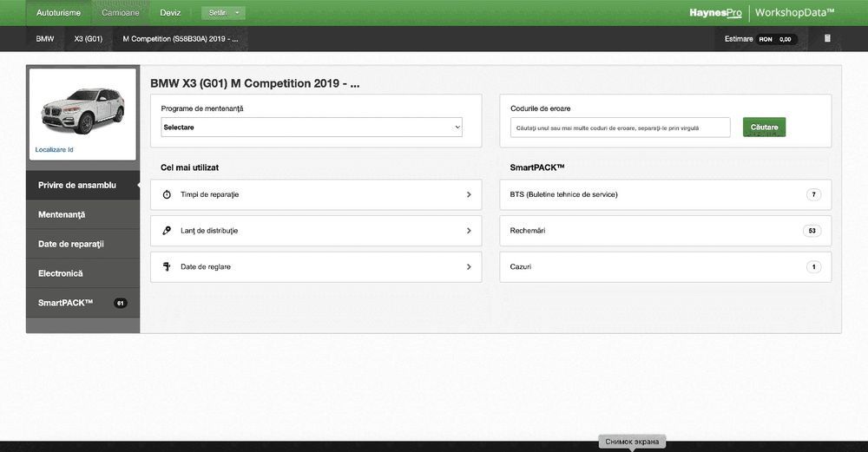Click the BMW breadcrumb
Screen dimensions: 868x452
pos(45,39)
